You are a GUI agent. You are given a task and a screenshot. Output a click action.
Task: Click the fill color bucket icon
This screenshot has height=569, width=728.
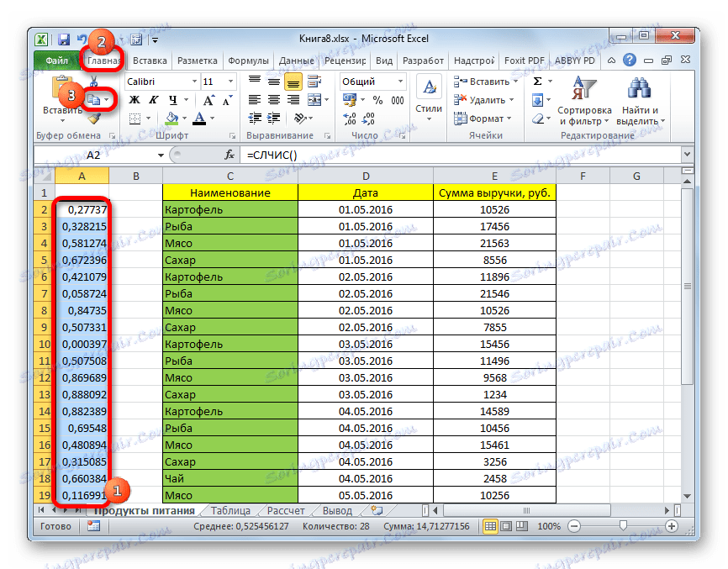click(x=172, y=118)
